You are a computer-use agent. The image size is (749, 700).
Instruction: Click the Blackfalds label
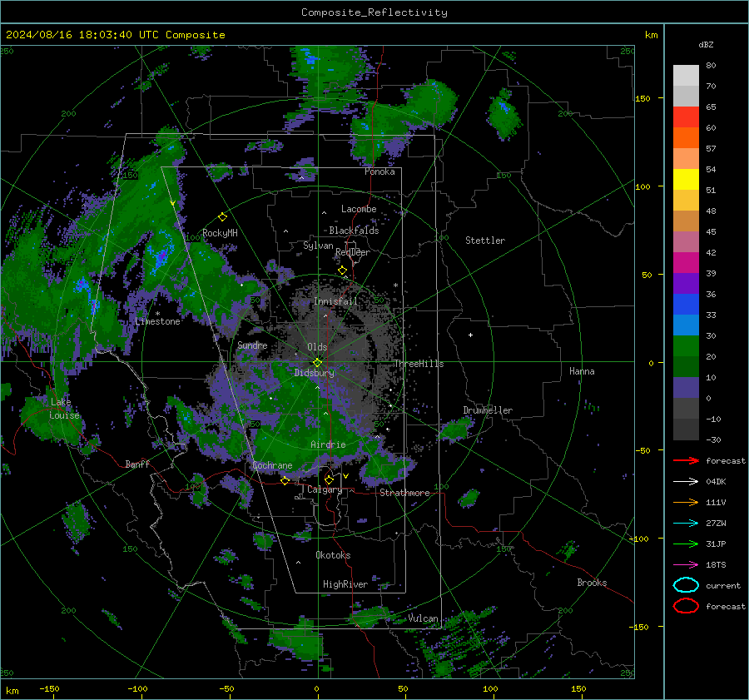(354, 231)
